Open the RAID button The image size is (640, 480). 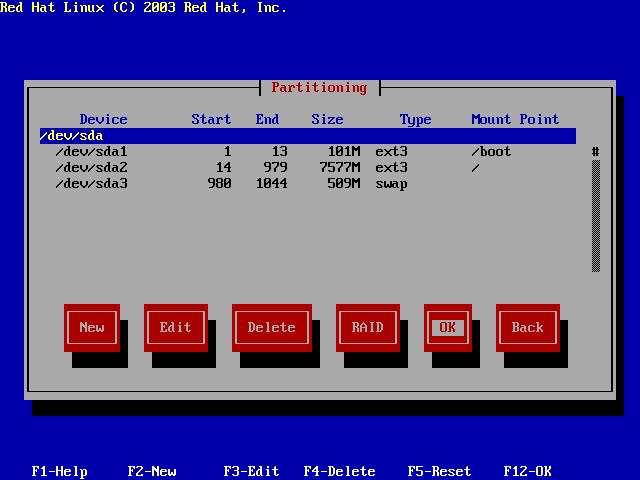[x=367, y=327]
